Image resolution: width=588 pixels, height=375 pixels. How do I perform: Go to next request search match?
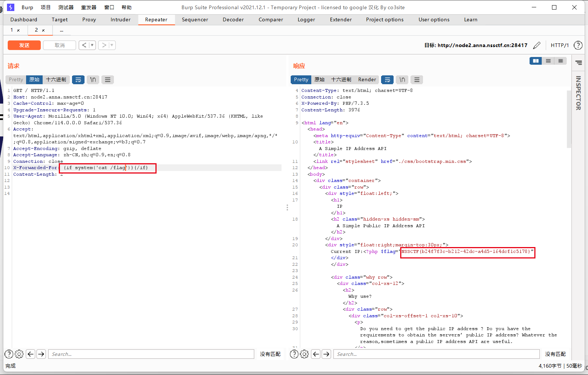click(x=41, y=354)
